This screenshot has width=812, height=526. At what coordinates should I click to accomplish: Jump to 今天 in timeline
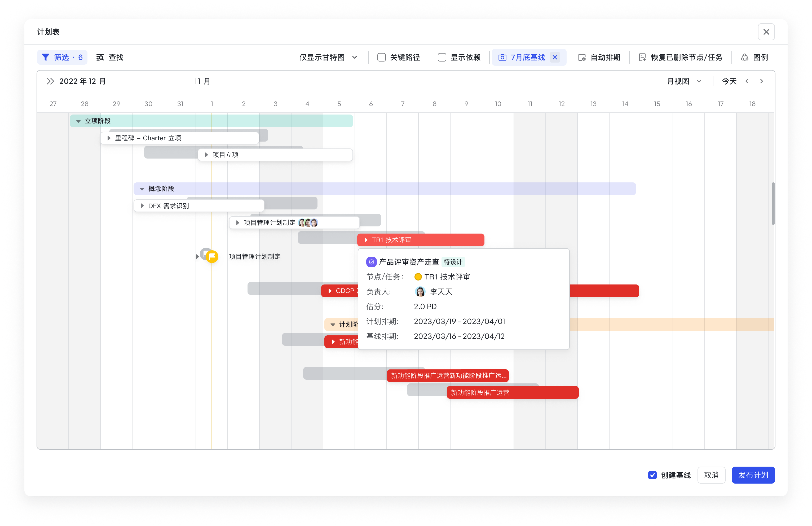(x=729, y=81)
